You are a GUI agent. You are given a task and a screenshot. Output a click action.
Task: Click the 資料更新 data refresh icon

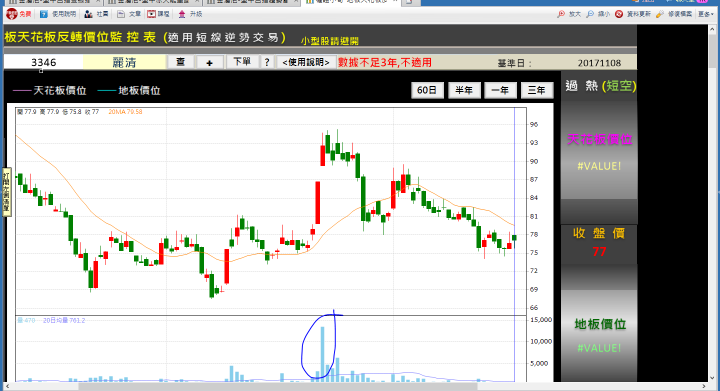619,14
